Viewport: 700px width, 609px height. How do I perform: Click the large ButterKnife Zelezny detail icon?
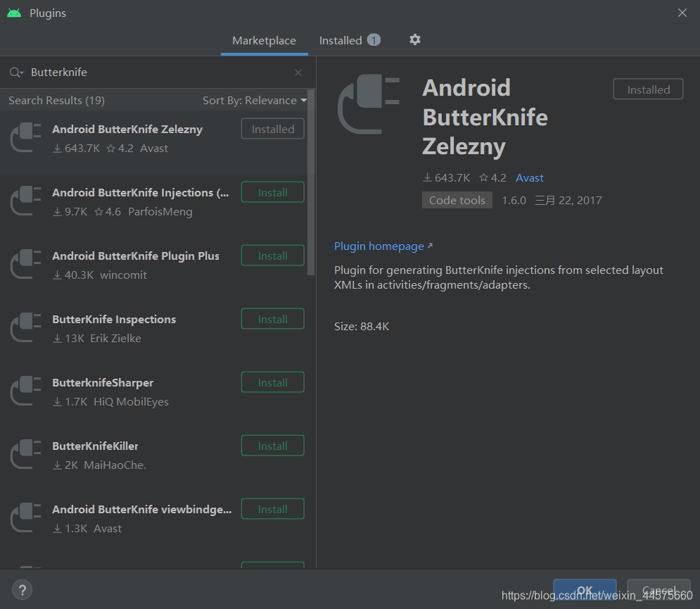[x=369, y=103]
